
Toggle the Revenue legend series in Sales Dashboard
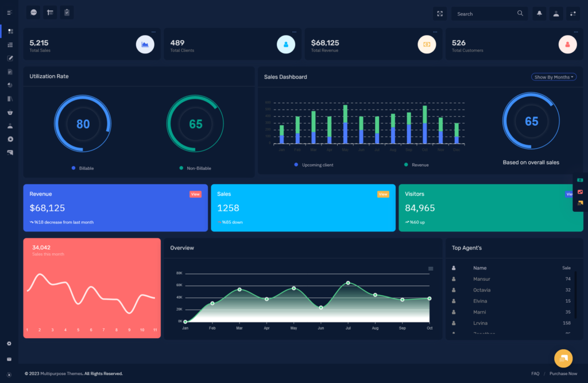coord(416,165)
